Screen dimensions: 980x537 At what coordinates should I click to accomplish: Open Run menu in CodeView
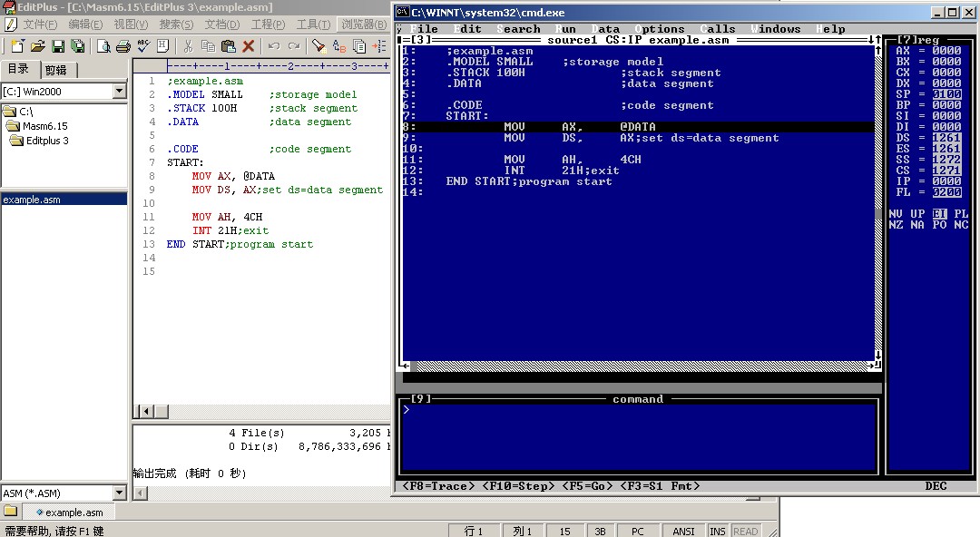click(x=565, y=29)
